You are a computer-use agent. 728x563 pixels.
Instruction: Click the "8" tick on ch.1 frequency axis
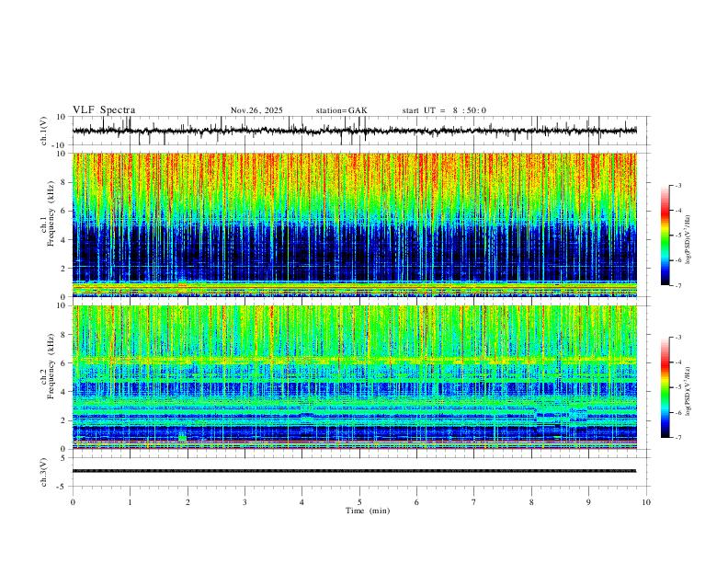(x=65, y=182)
